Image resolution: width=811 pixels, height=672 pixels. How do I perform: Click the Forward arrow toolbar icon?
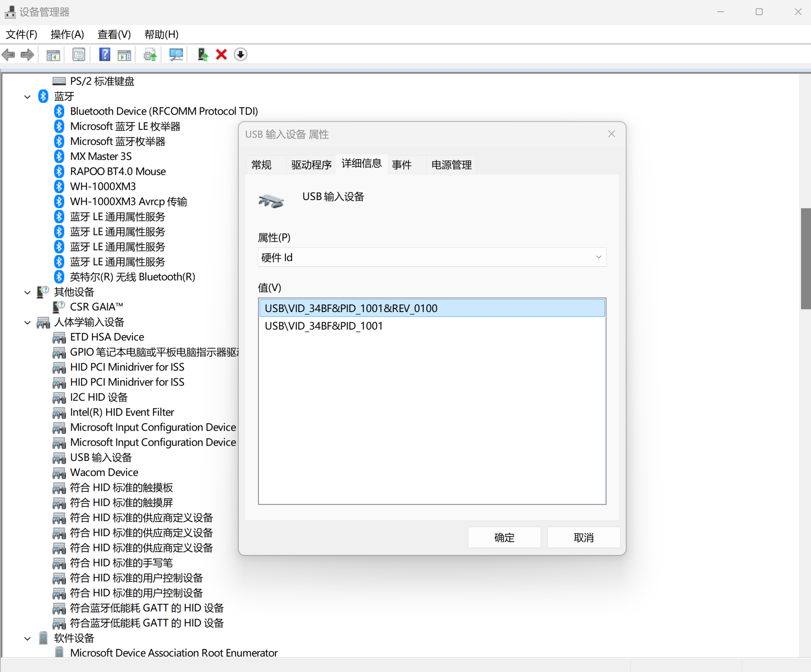[27, 54]
